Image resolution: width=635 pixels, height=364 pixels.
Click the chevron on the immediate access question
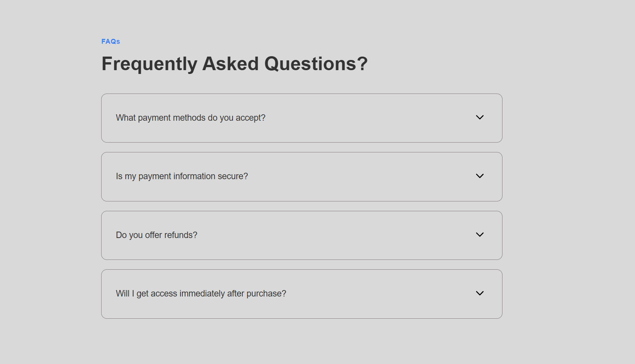coord(480,293)
